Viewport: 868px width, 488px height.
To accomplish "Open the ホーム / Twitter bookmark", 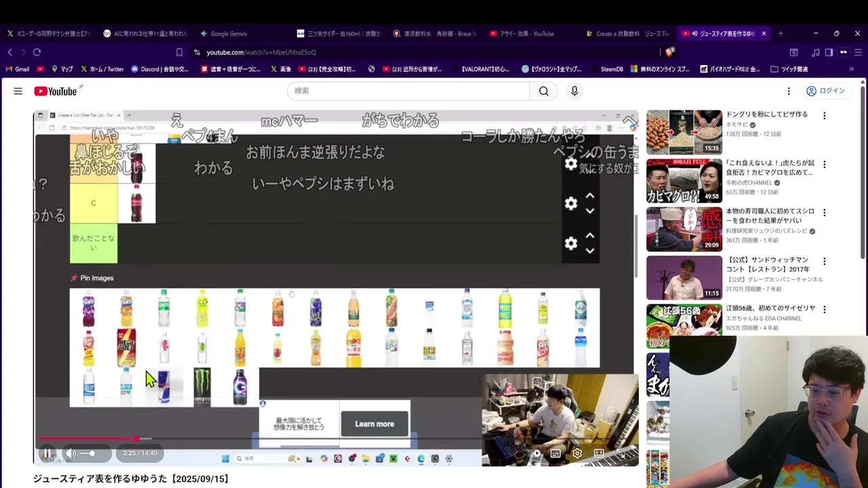I will 102,69.
